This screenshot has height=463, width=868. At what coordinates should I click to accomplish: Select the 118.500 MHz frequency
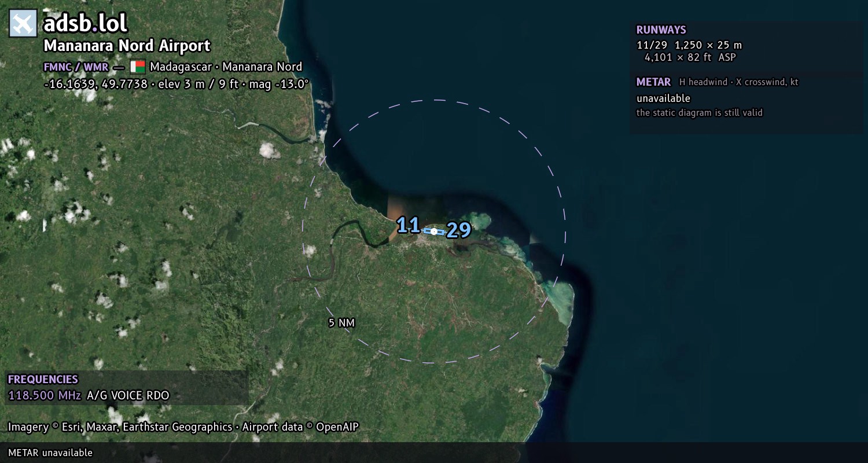[x=45, y=396]
